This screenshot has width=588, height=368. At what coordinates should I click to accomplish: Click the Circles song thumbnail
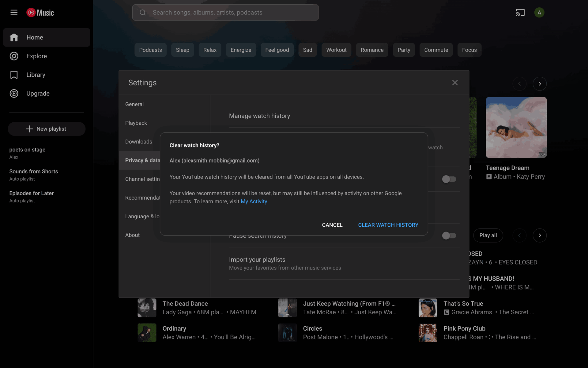click(287, 333)
